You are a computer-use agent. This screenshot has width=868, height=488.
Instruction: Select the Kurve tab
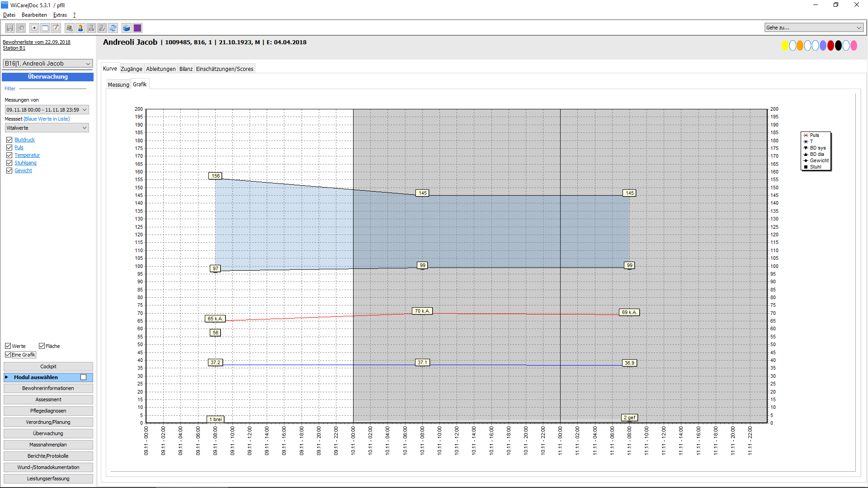[110, 69]
